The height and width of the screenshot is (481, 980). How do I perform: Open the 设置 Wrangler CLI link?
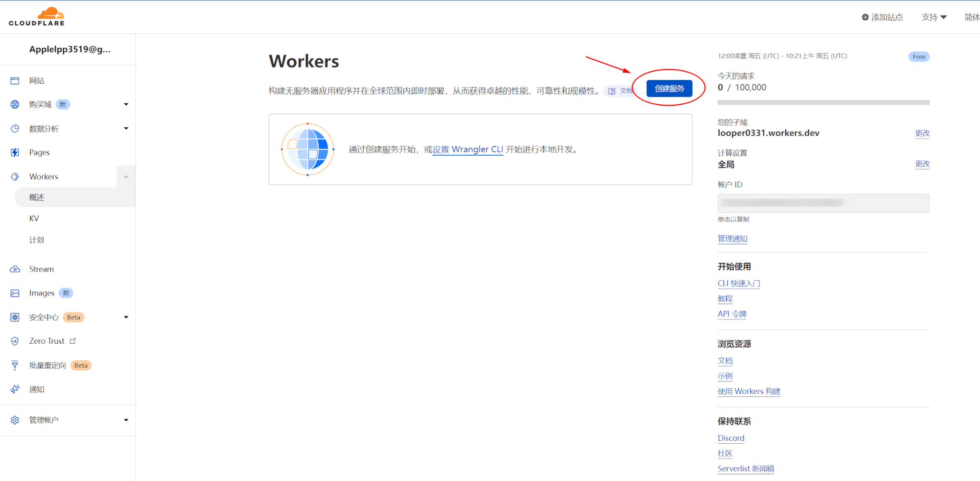coord(468,149)
